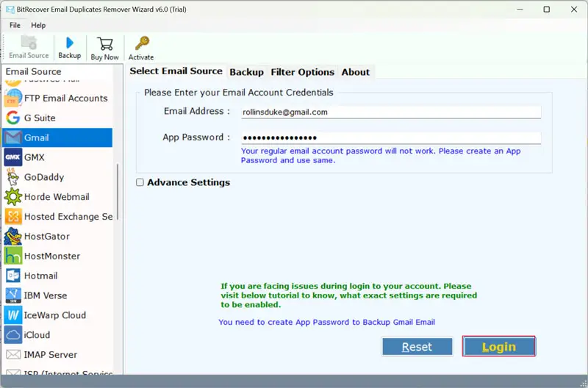
Task: Open Buy Now shopping cart icon
Action: click(105, 43)
